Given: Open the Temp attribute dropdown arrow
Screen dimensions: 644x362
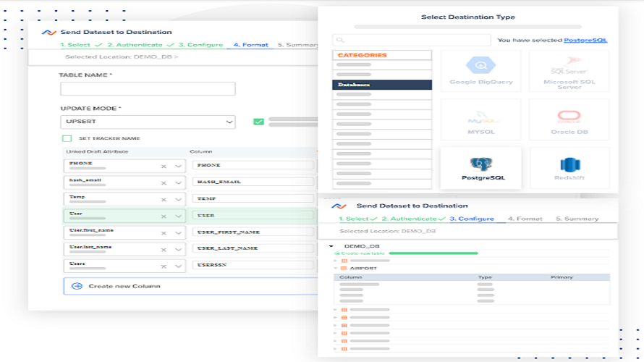Looking at the screenshot, I should [178, 200].
